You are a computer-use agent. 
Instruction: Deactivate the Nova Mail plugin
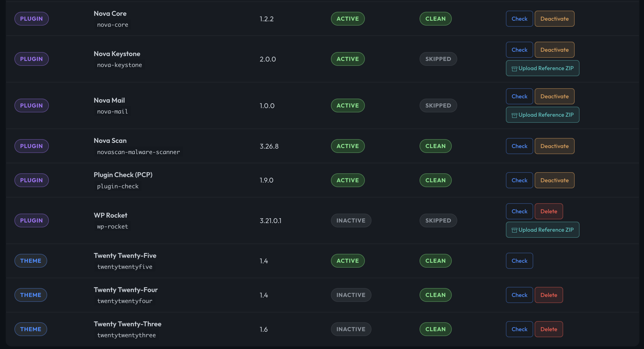point(555,96)
